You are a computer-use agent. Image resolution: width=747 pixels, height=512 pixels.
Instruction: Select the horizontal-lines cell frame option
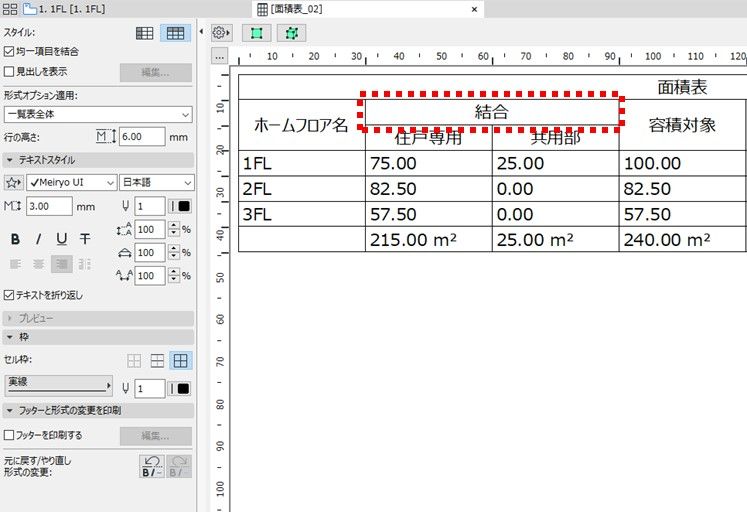coord(157,361)
